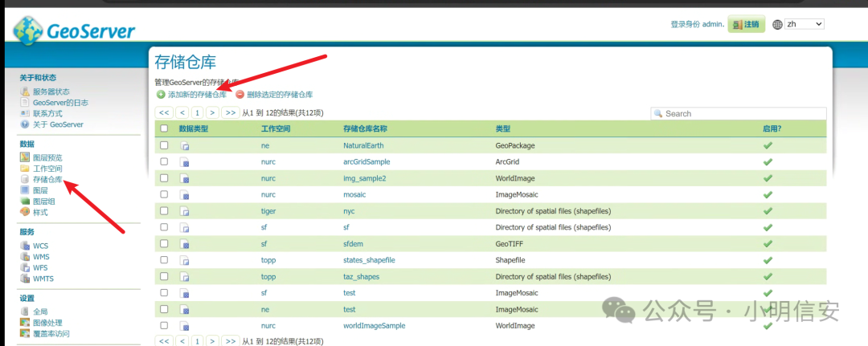
Task: Check the arcGridSample row checkbox
Action: click(164, 161)
